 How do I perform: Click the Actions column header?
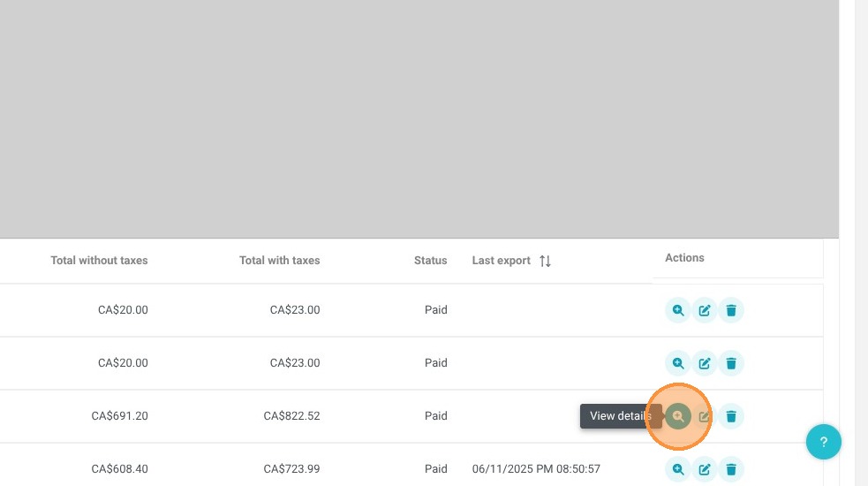[684, 258]
